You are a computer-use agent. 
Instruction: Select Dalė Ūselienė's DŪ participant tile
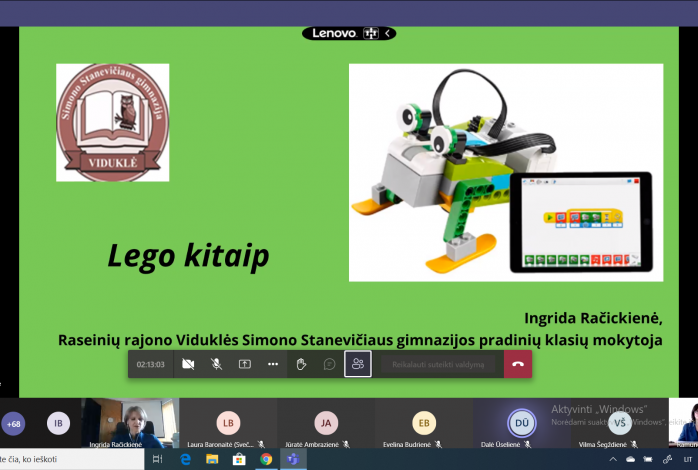pos(521,423)
